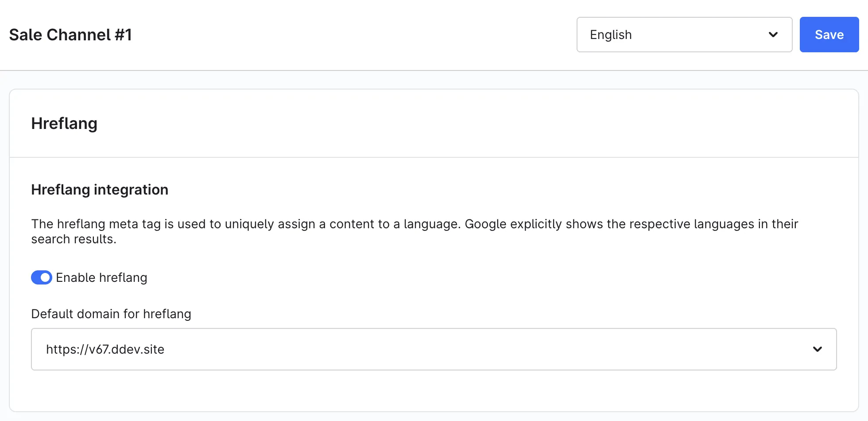Click the Hreflang integration section heading

[100, 190]
